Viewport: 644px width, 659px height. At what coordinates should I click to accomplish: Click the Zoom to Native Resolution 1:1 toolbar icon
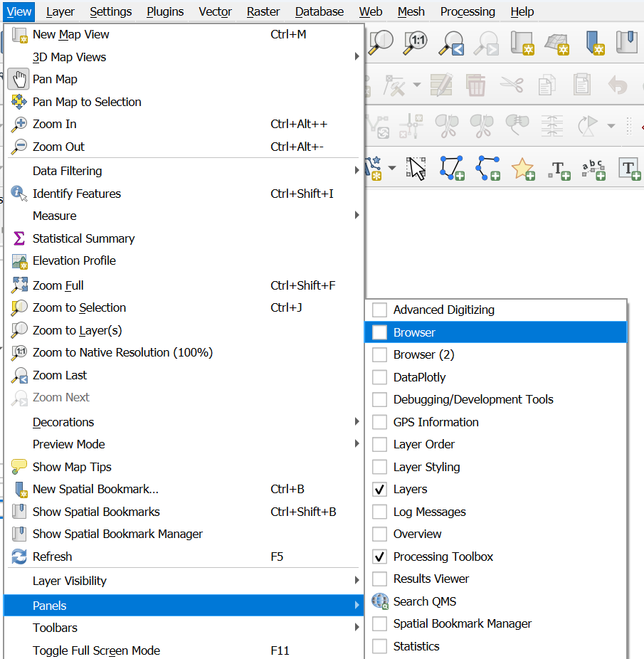tap(416, 43)
